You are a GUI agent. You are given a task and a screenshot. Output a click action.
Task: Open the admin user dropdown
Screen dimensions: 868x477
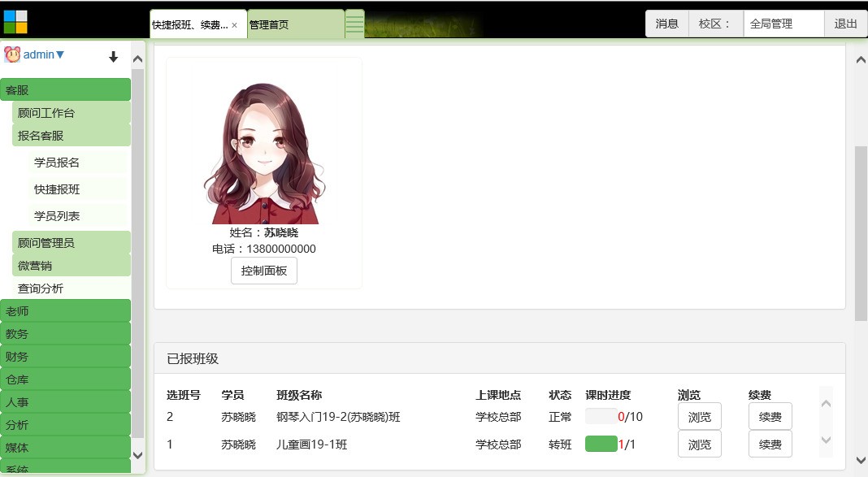click(x=44, y=54)
